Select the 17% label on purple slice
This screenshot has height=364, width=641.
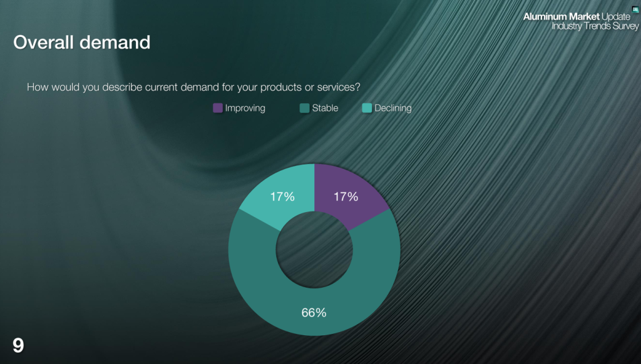click(346, 197)
